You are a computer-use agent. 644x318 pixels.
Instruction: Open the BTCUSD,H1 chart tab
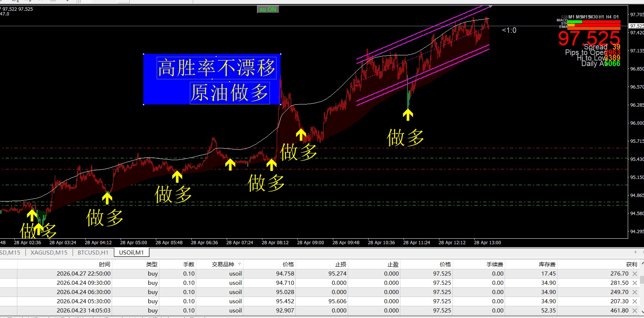93,252
